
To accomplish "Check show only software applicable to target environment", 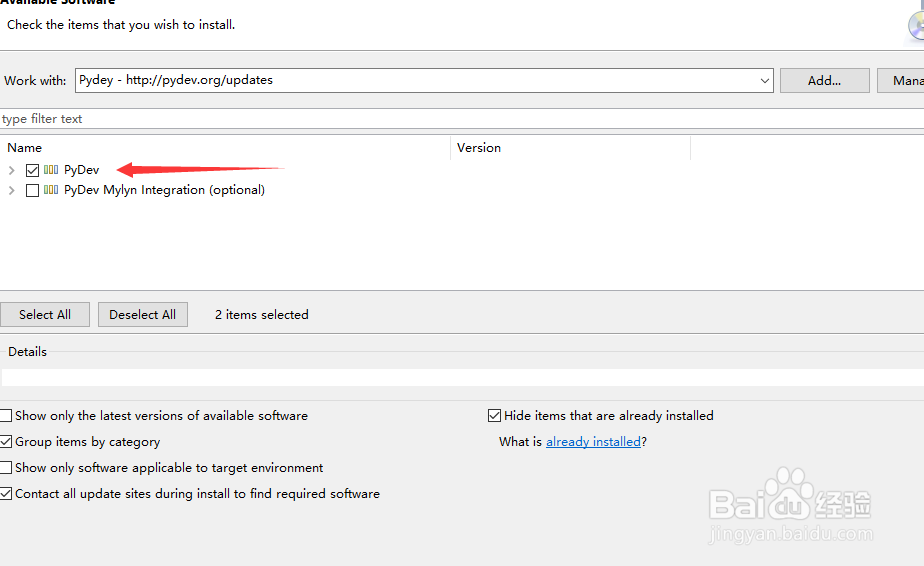I will click(7, 468).
